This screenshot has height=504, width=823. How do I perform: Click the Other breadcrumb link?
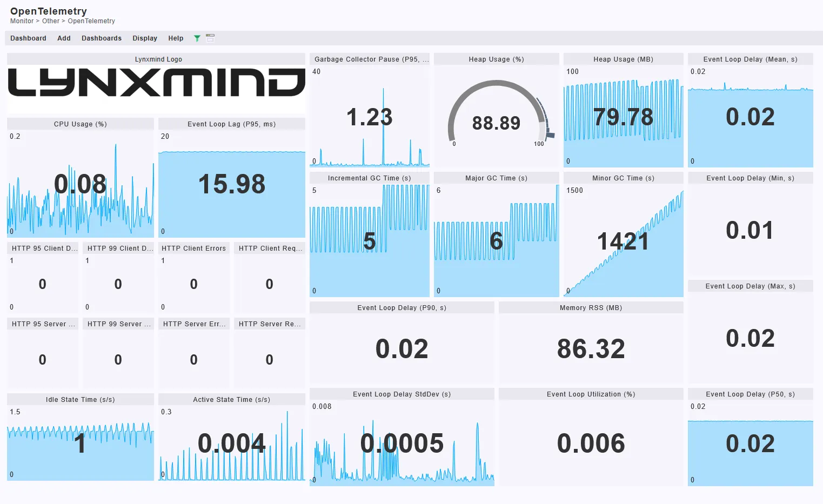click(50, 21)
